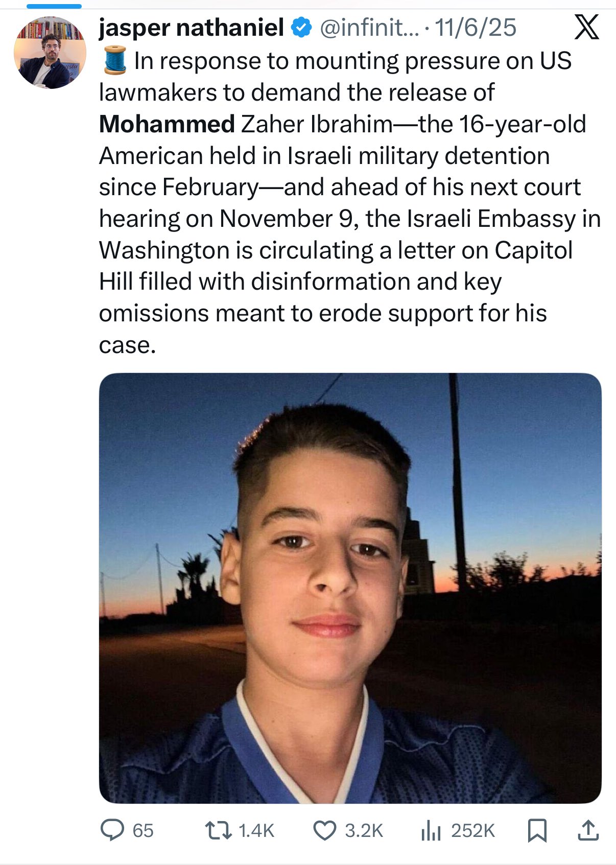Open the attached photo of the boy
This screenshot has width=616, height=865.
click(350, 588)
